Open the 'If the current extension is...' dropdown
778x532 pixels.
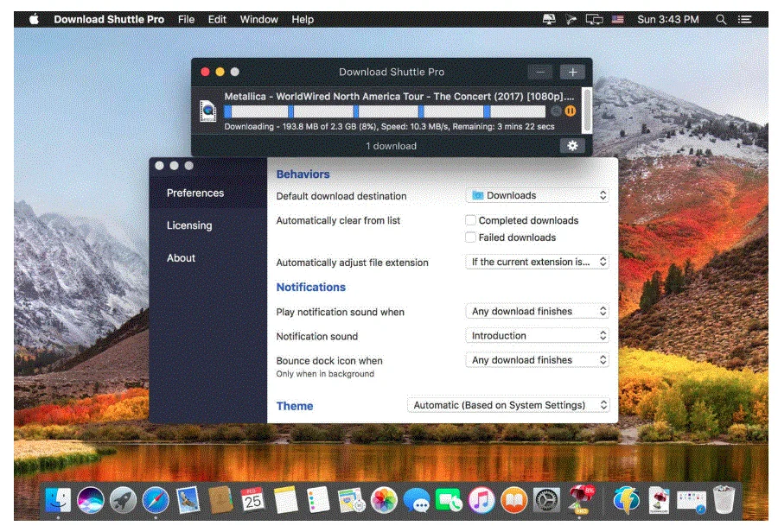pyautogui.click(x=538, y=262)
